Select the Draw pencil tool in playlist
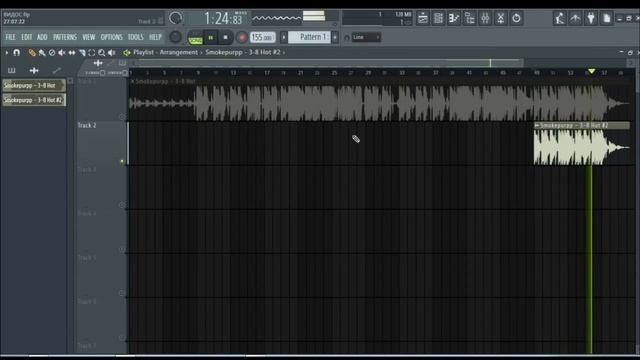 [32, 53]
